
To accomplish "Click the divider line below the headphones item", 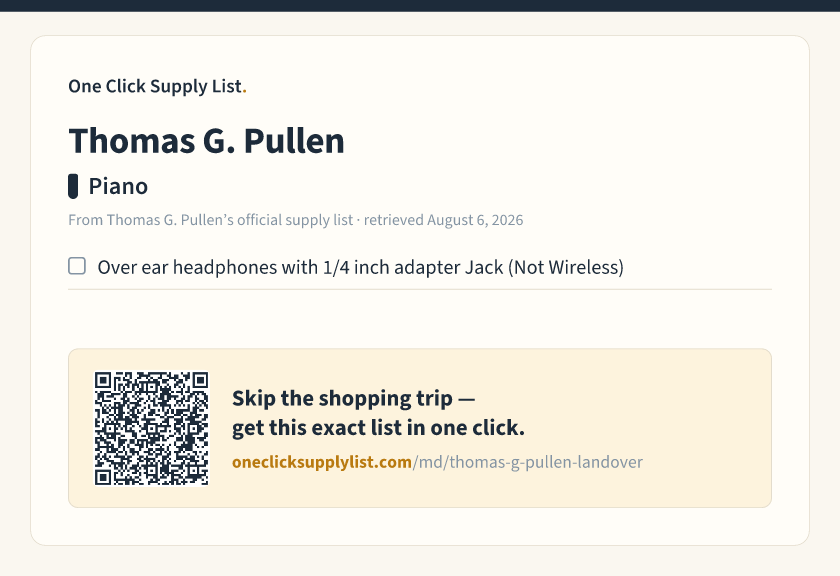I will tap(420, 289).
